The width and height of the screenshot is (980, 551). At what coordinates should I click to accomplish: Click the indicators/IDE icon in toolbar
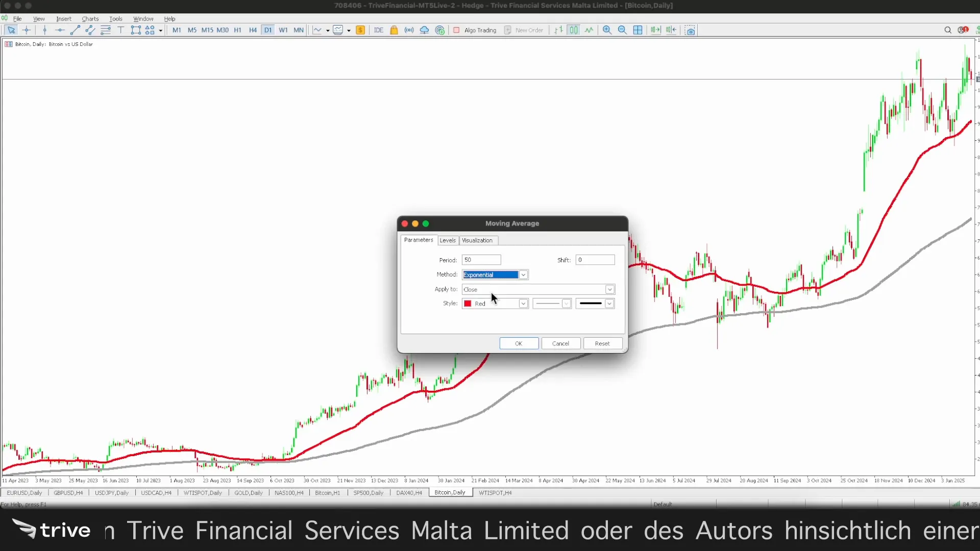378,30
